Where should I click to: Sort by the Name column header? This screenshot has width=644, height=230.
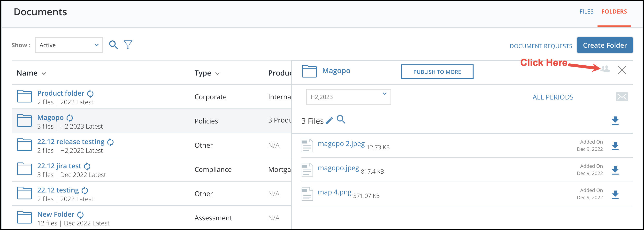[x=31, y=73]
